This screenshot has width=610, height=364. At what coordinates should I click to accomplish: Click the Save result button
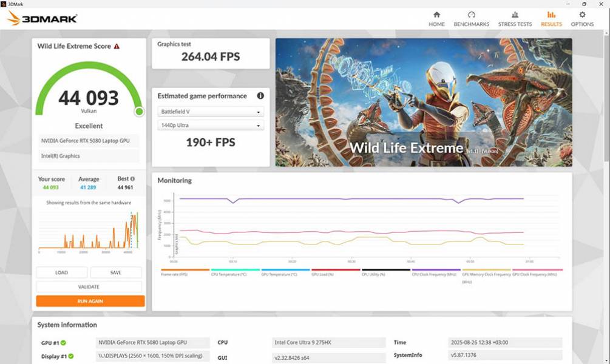[116, 272]
